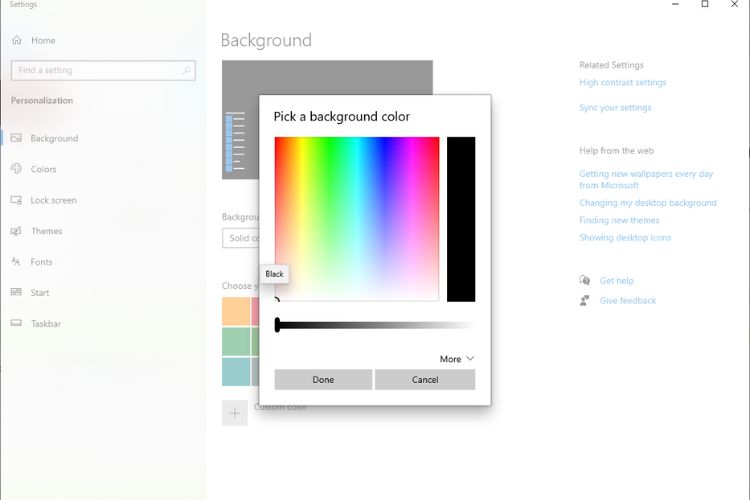Open the Fonts settings page
The width and height of the screenshot is (750, 500).
(41, 262)
